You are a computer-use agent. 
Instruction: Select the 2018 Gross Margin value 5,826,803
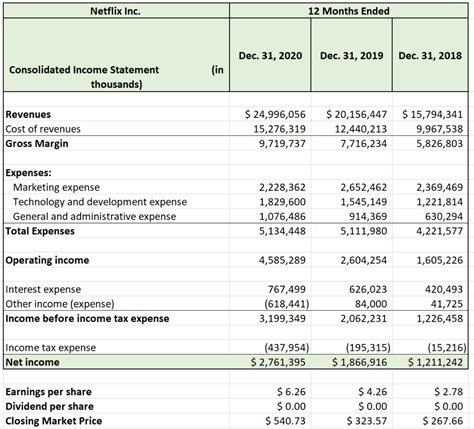tap(439, 144)
